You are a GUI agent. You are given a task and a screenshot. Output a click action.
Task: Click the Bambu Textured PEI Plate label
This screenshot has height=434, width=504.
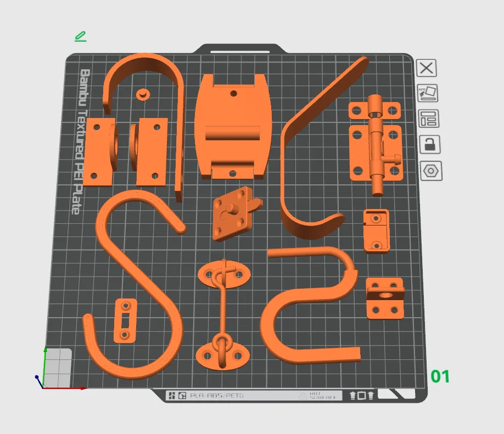pos(81,142)
